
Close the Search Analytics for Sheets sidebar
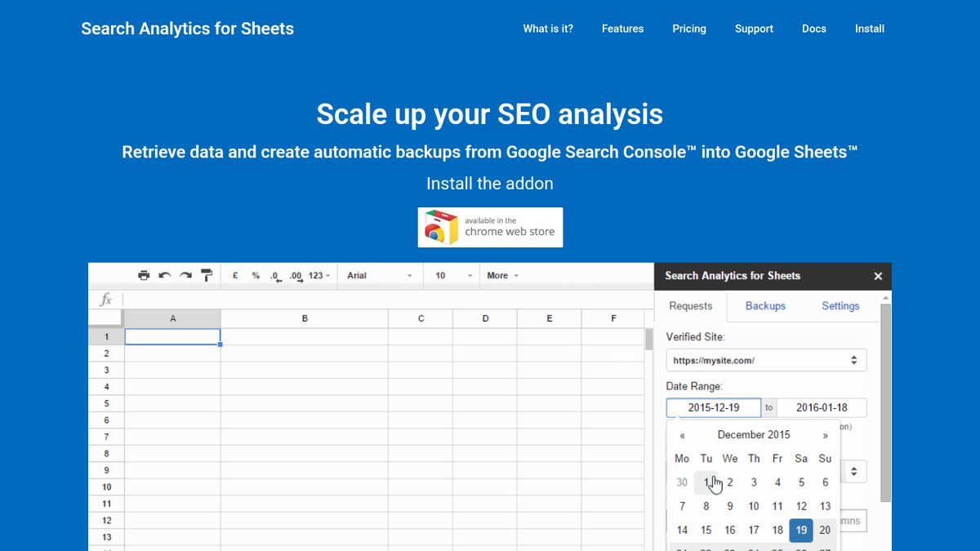878,276
